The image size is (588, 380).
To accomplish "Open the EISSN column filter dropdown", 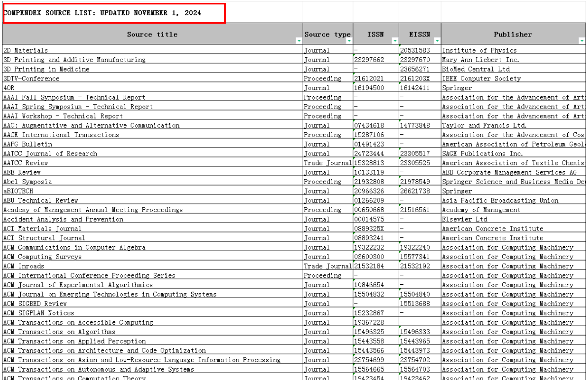I will coord(437,40).
